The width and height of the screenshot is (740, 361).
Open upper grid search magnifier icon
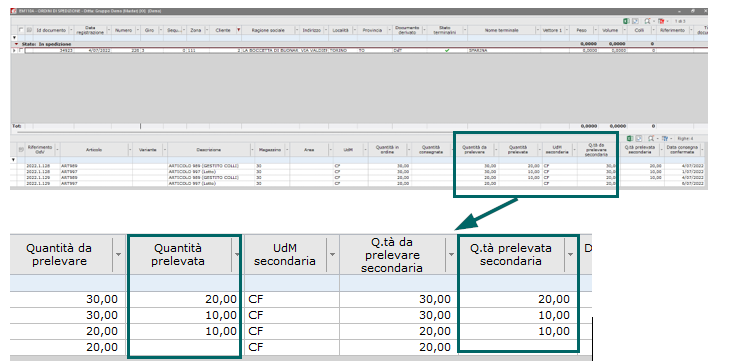tap(647, 21)
